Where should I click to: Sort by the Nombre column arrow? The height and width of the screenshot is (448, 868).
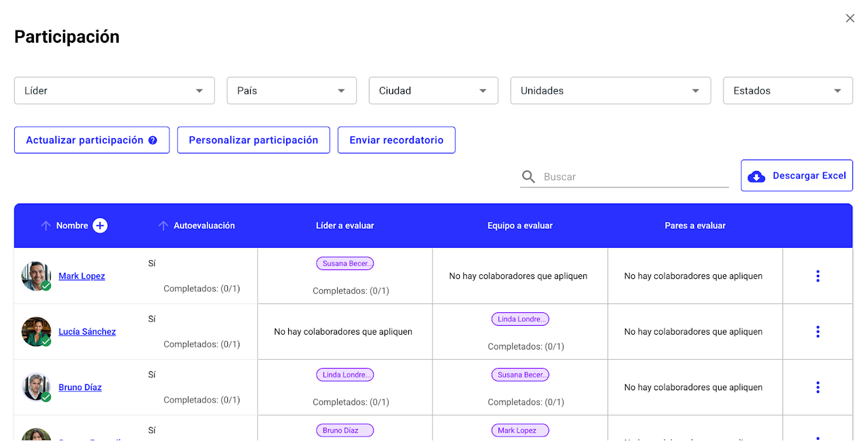[x=46, y=225]
